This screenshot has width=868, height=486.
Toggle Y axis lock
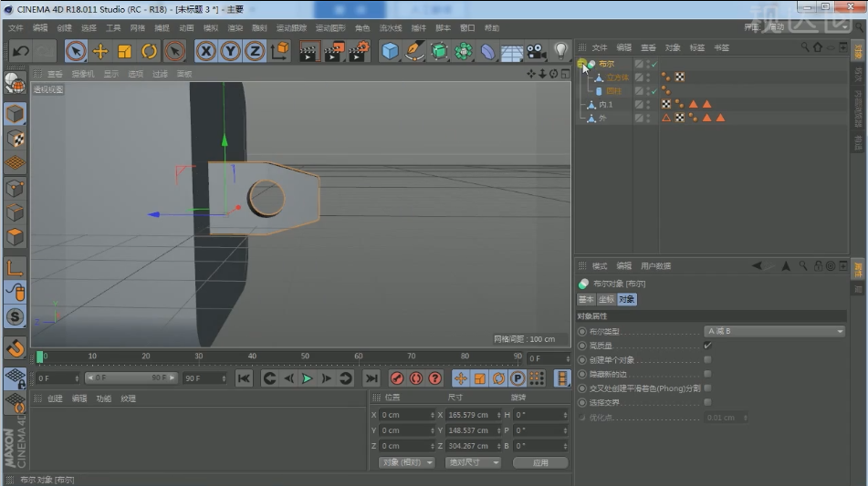coord(230,51)
